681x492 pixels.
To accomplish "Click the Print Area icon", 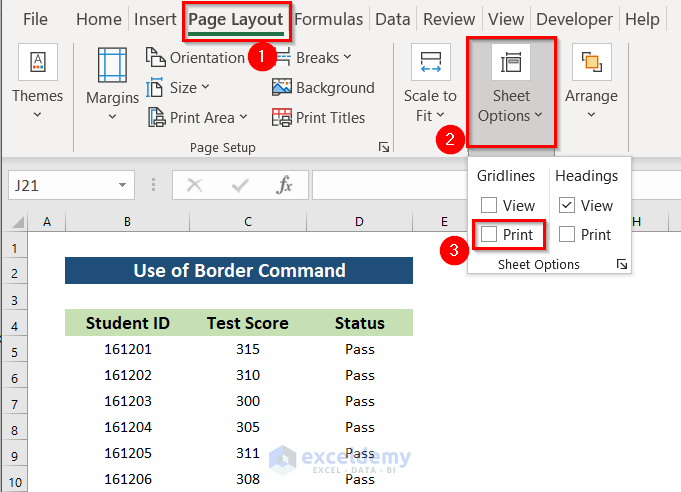I will tap(156, 117).
